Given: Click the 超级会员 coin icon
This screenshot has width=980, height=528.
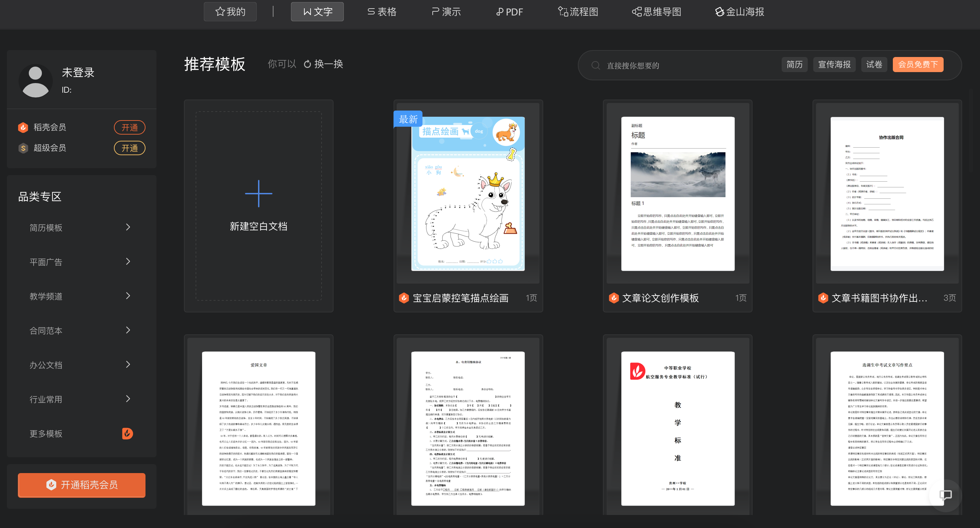Looking at the screenshot, I should [x=23, y=148].
